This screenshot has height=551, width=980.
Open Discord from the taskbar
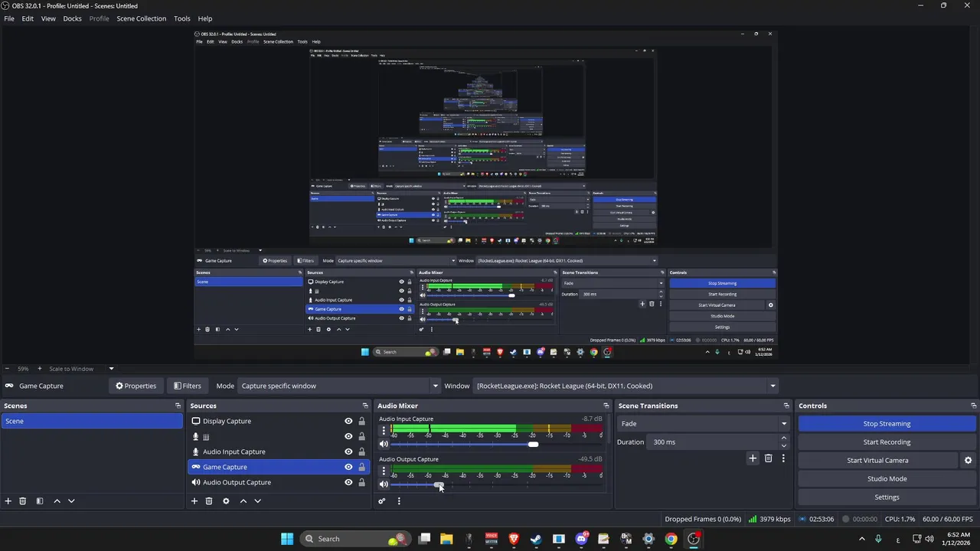581,539
